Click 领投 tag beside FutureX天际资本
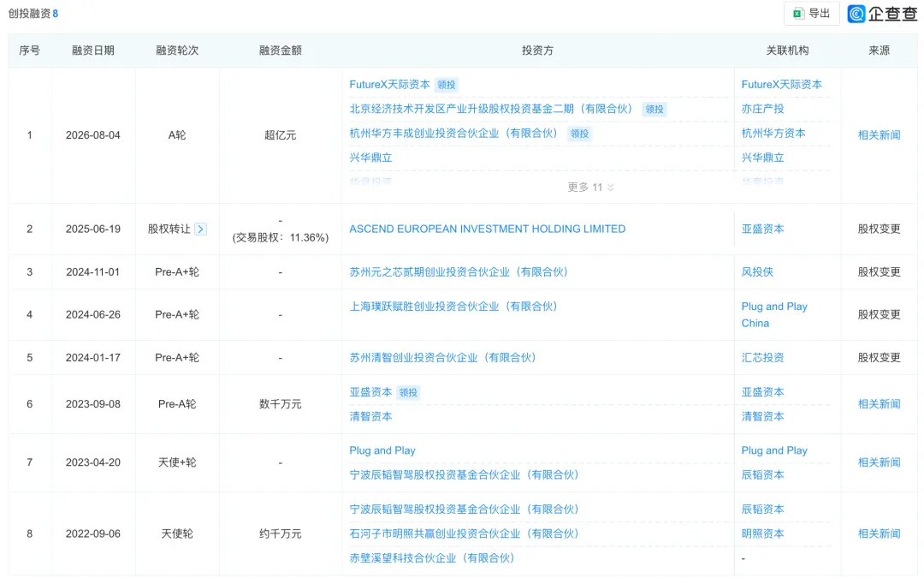The image size is (924, 578). click(x=446, y=85)
